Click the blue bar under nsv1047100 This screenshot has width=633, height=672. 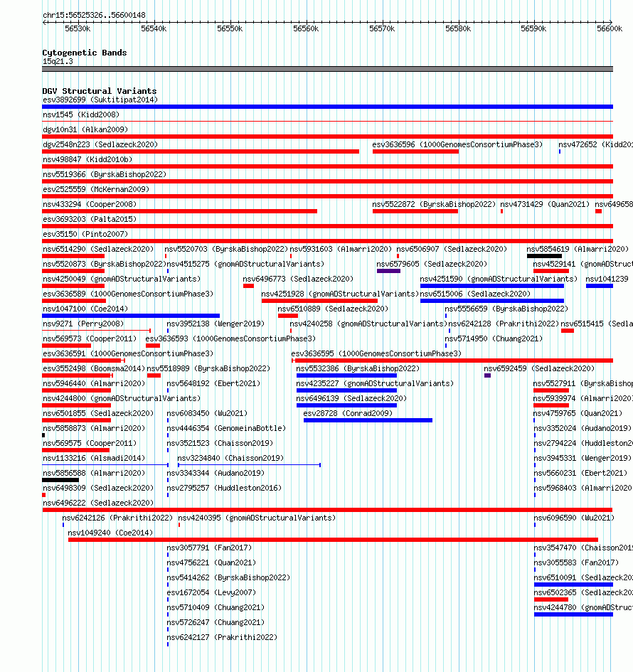pos(131,316)
